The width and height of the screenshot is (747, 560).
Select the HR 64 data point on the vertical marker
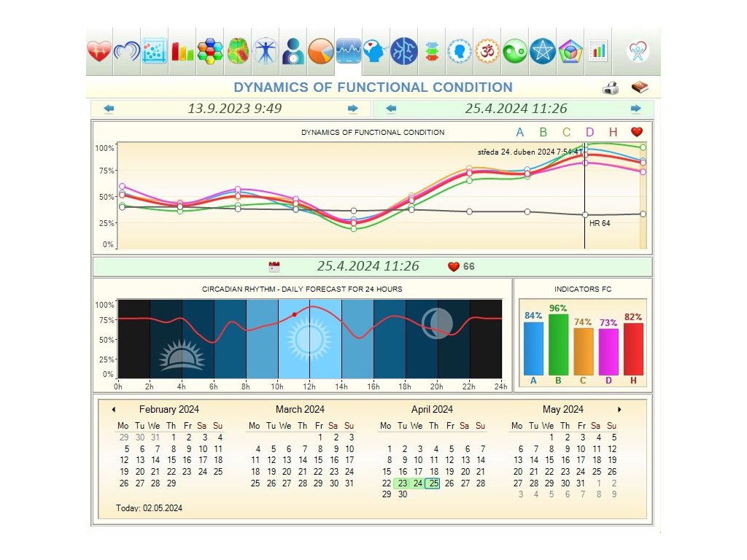click(x=585, y=215)
